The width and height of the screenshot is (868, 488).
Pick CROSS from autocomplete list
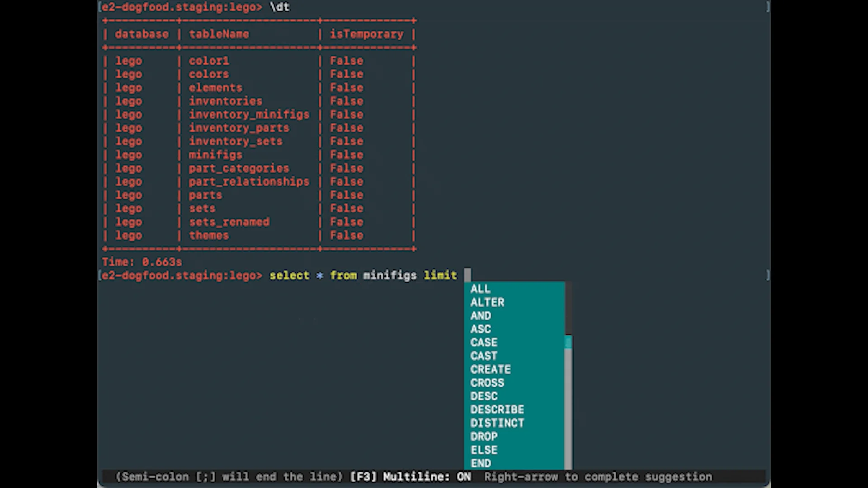tap(487, 383)
